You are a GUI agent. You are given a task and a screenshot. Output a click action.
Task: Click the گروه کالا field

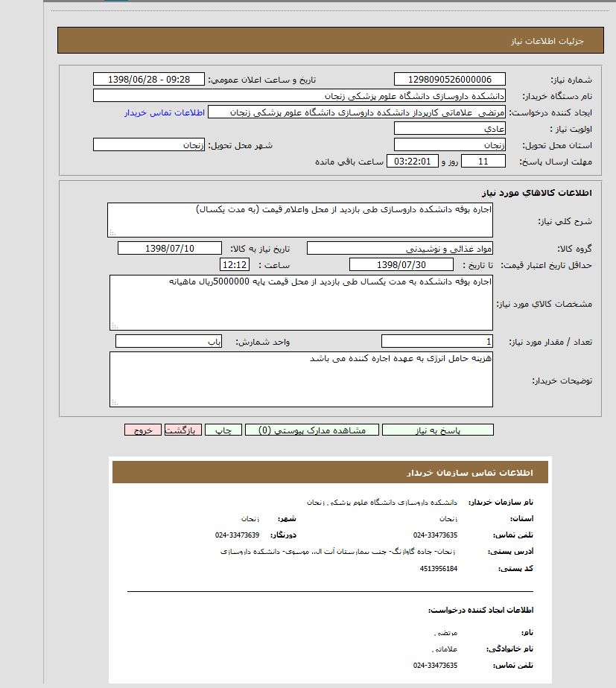point(399,248)
